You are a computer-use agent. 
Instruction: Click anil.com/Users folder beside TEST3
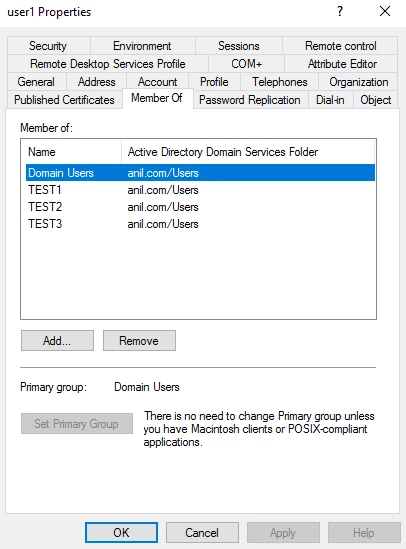pyautogui.click(x=163, y=224)
